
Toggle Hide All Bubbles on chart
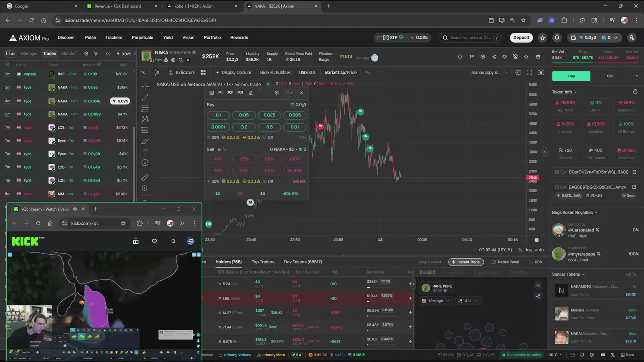click(x=275, y=72)
